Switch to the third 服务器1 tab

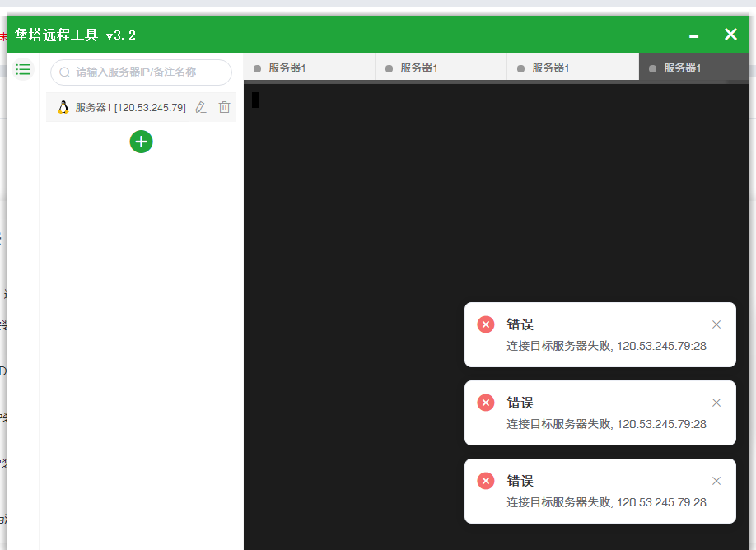[x=573, y=68]
